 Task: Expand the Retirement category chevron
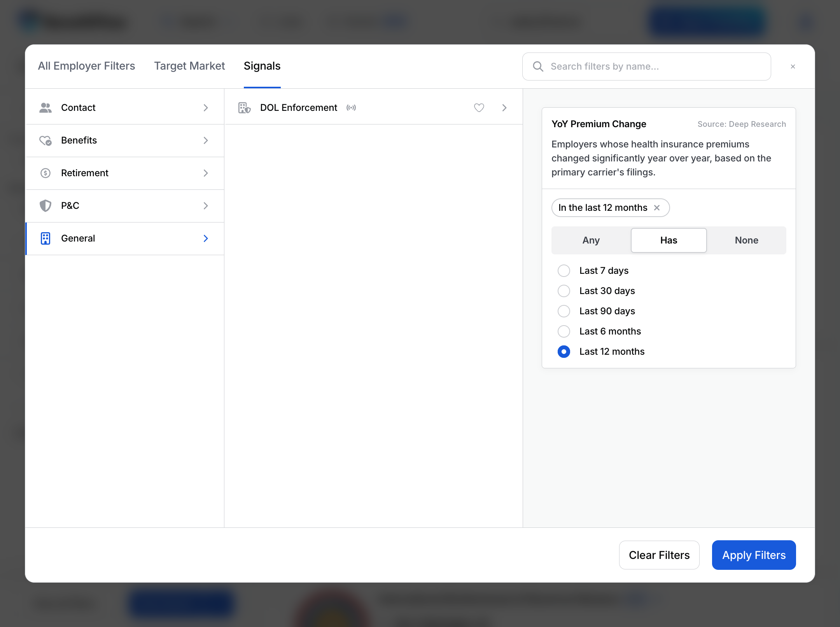click(206, 173)
